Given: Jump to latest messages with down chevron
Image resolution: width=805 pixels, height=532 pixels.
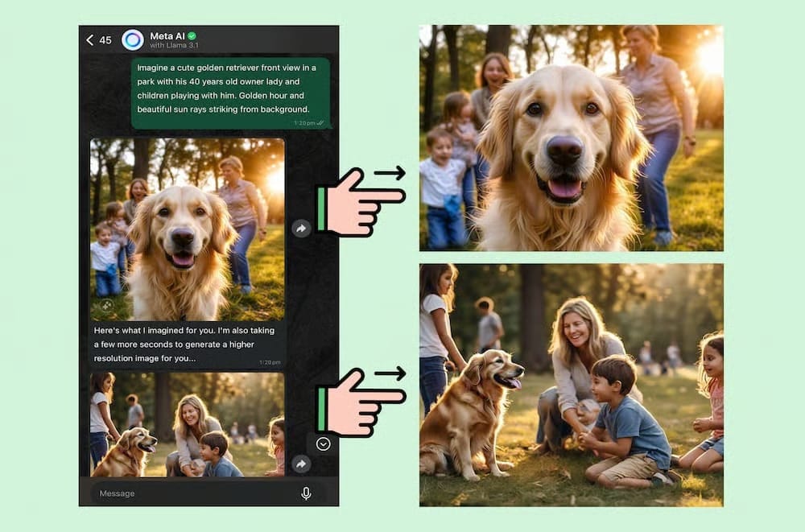Looking at the screenshot, I should click(323, 443).
